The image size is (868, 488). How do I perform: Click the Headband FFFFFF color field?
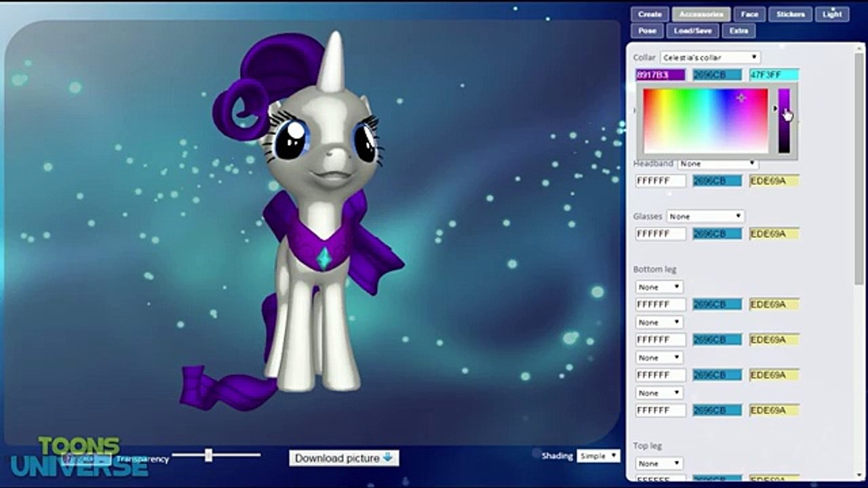pos(660,181)
